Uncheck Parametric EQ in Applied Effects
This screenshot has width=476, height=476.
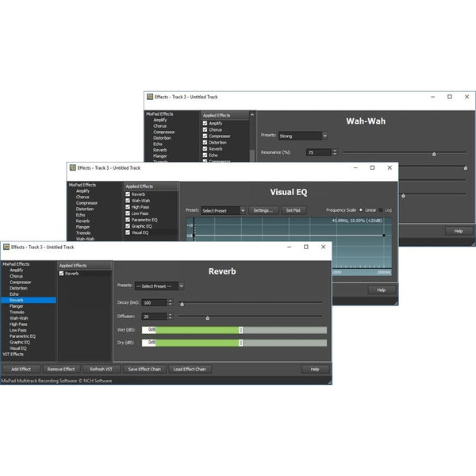[x=129, y=219]
